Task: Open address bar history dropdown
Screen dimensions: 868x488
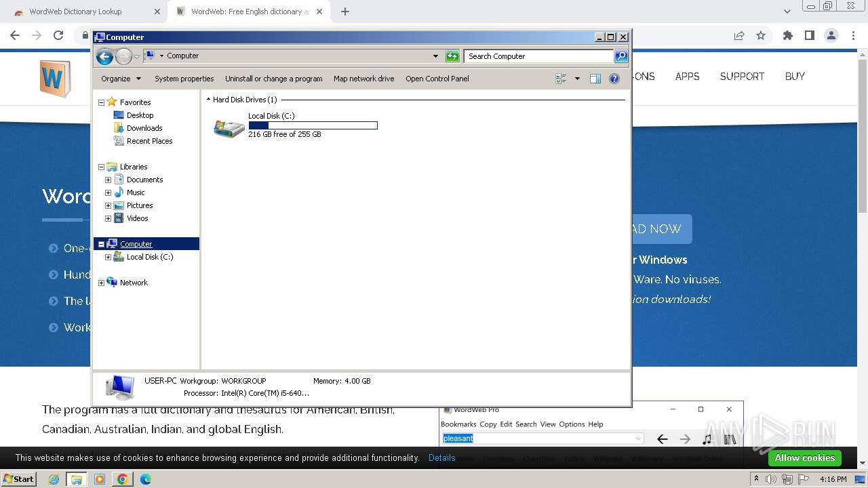Action: (x=435, y=56)
